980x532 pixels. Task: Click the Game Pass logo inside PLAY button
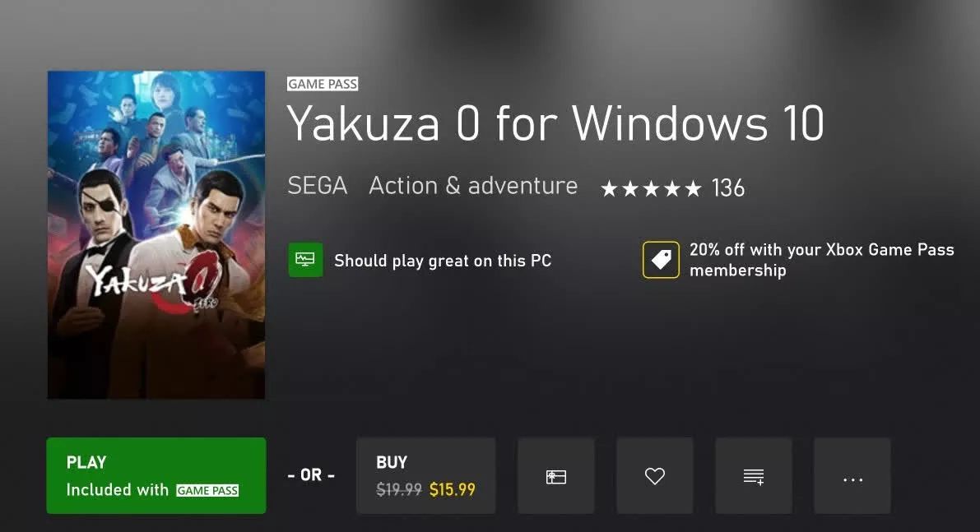click(x=207, y=491)
